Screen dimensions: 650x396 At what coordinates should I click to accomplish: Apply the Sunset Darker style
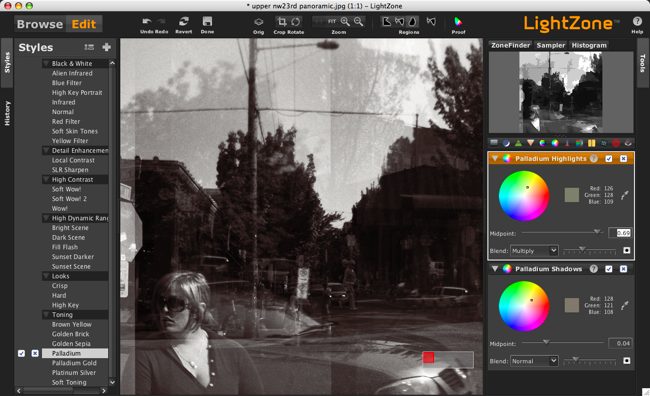(73, 257)
